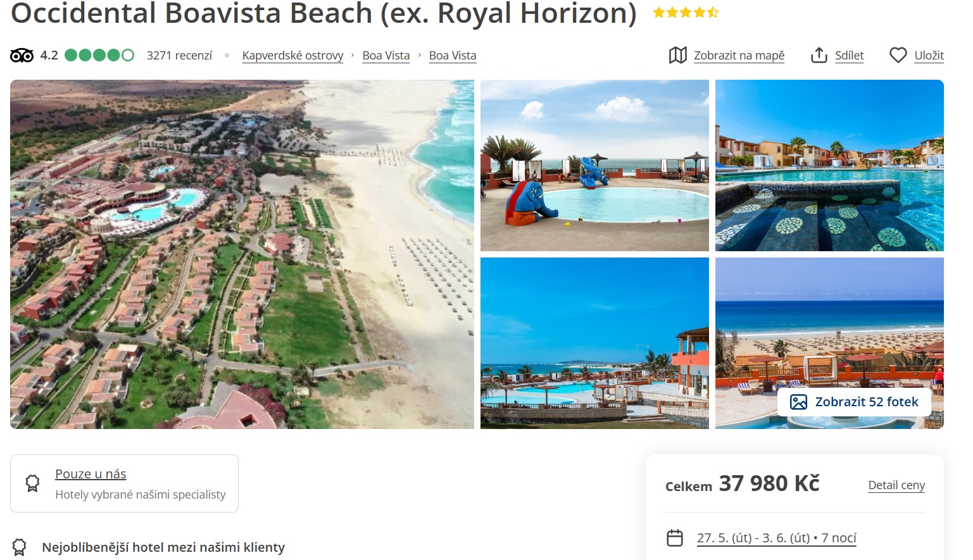
Task: Open the aerial resort main photo
Action: click(x=242, y=254)
